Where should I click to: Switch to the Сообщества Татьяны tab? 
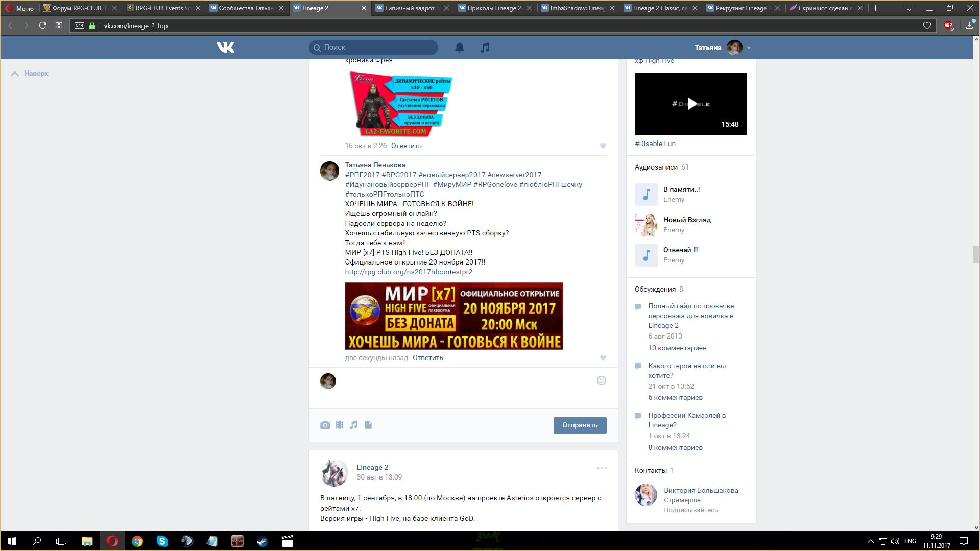pyautogui.click(x=246, y=8)
